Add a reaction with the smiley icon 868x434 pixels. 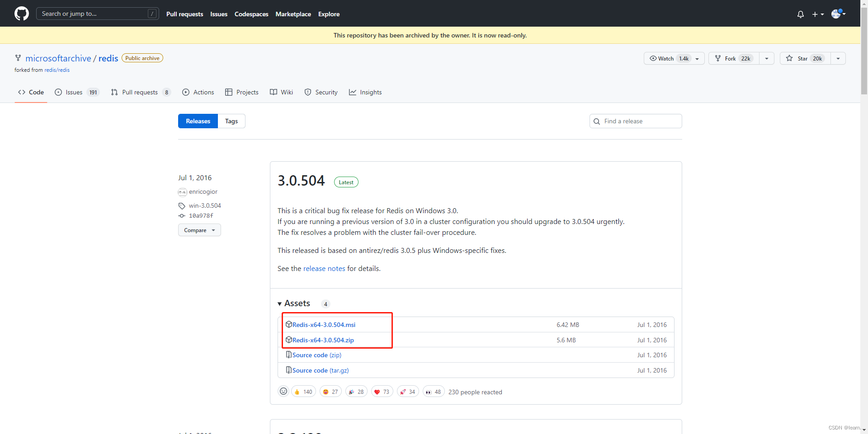tap(283, 392)
